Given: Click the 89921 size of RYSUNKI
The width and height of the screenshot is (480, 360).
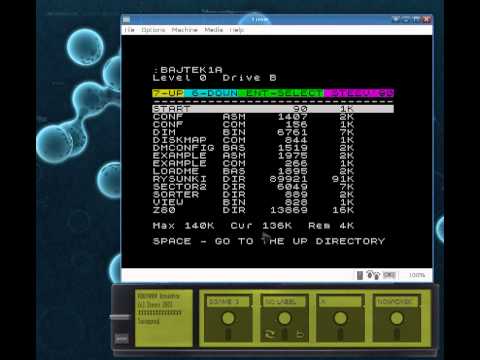Looking at the screenshot, I should point(288,179).
